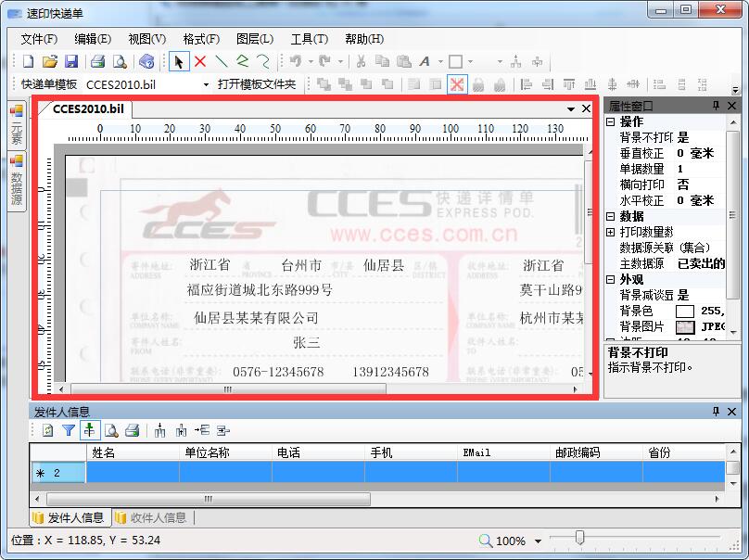This screenshot has height=560, width=749.
Task: Select the green line drawing tool
Action: pyautogui.click(x=222, y=62)
